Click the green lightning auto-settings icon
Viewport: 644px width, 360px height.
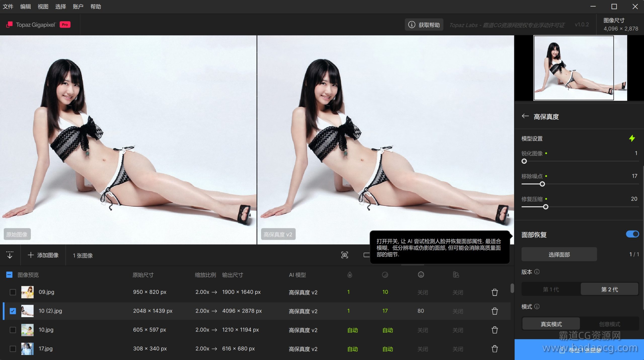point(632,138)
